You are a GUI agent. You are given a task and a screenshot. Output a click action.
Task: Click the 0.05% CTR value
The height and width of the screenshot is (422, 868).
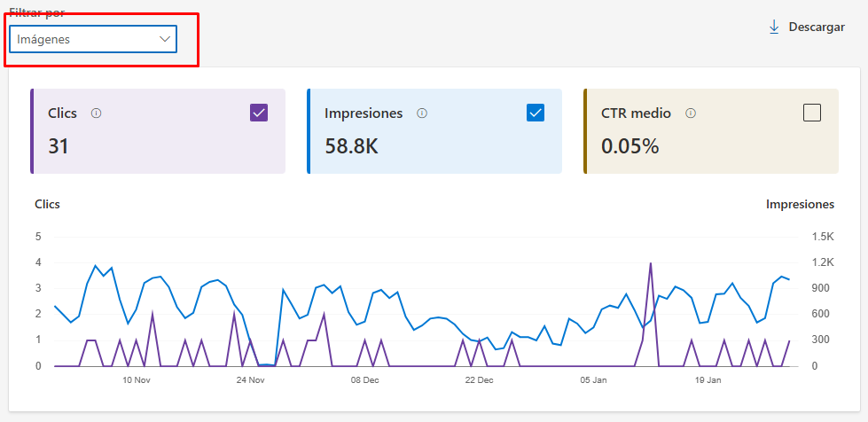point(629,146)
